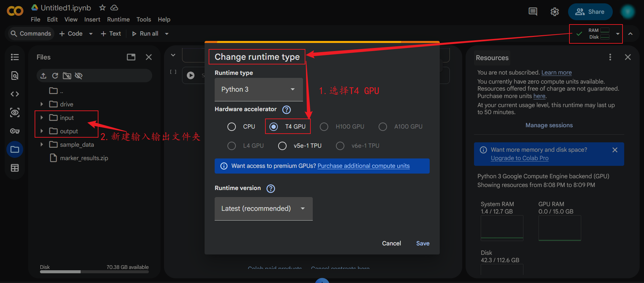The width and height of the screenshot is (644, 283).
Task: Expand the drive folder in Files panel
Action: [x=42, y=104]
